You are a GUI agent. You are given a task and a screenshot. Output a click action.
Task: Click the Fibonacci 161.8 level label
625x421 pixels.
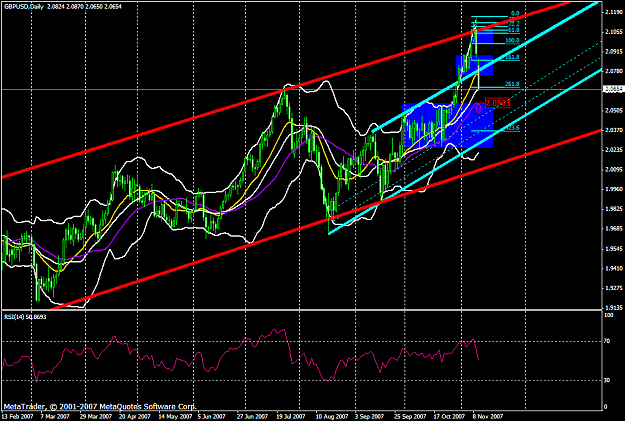click(512, 58)
